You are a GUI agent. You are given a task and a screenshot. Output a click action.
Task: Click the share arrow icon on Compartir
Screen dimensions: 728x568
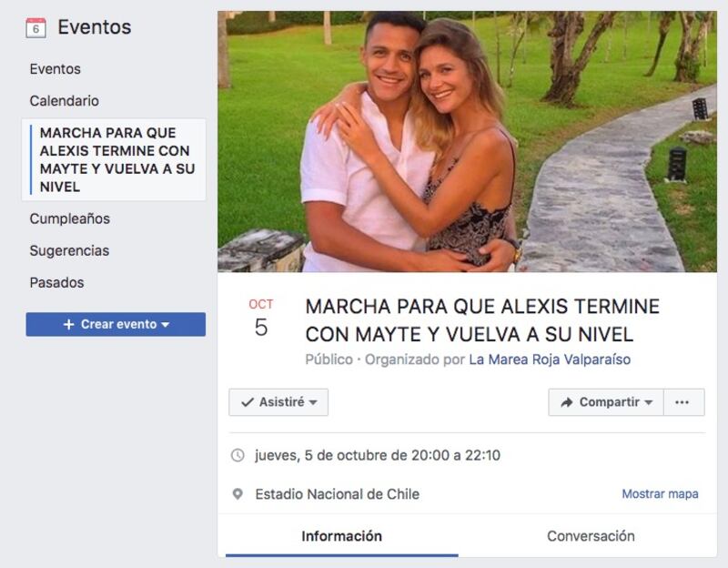(x=566, y=402)
